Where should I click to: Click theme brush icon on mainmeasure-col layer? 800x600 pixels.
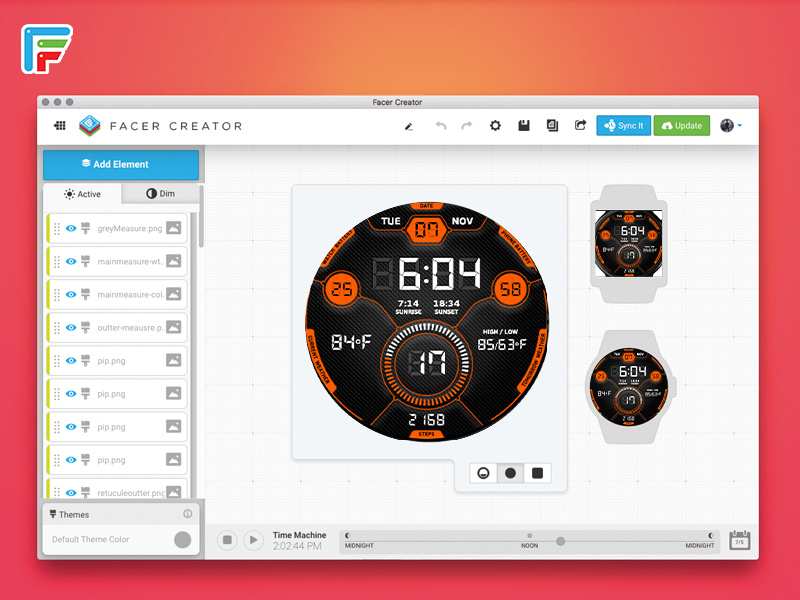(86, 294)
